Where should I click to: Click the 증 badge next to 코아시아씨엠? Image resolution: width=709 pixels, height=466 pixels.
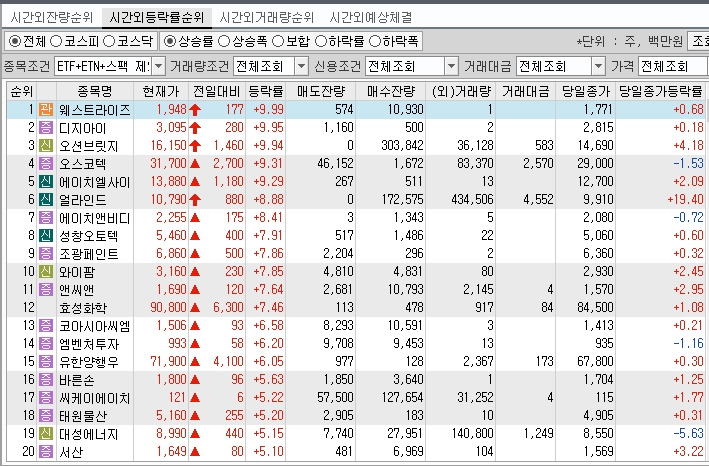point(46,325)
